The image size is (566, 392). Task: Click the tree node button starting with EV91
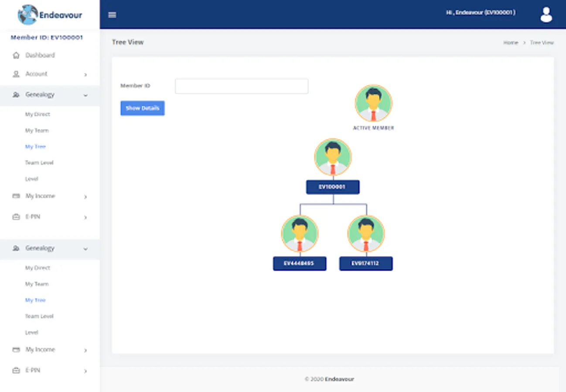[x=366, y=264]
